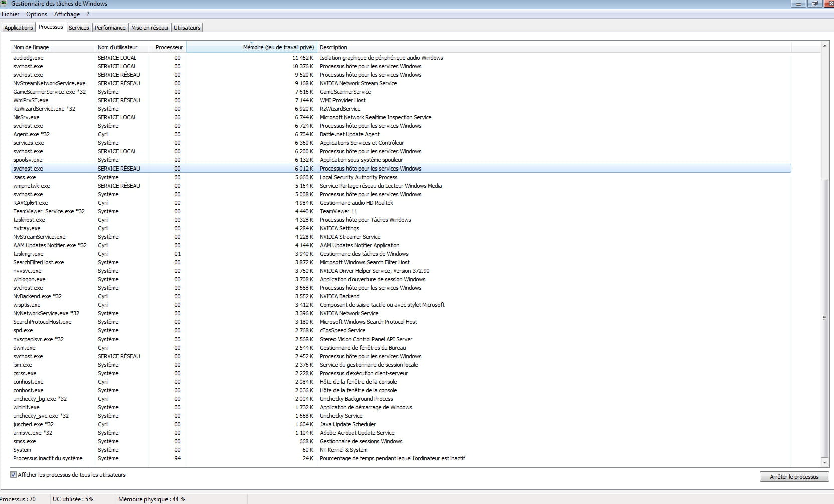The width and height of the screenshot is (834, 504).
Task: Open the Fichier menu
Action: tap(11, 14)
